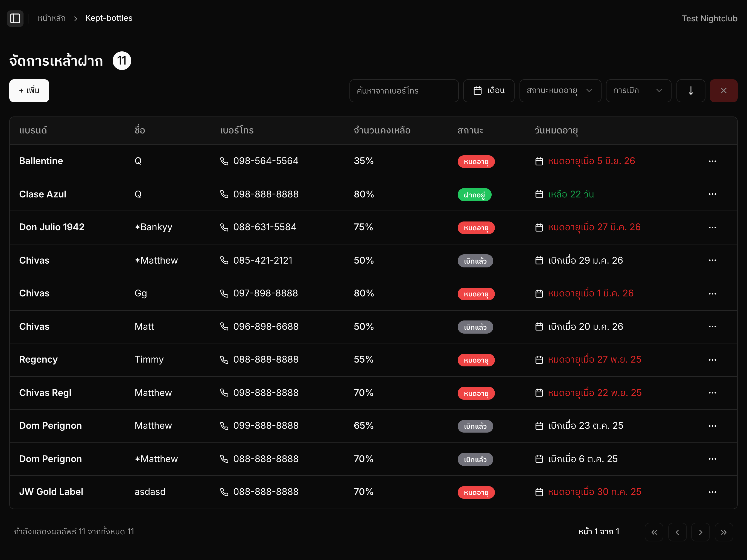Focus the phone number search field
747x560 pixels.
(x=404, y=91)
